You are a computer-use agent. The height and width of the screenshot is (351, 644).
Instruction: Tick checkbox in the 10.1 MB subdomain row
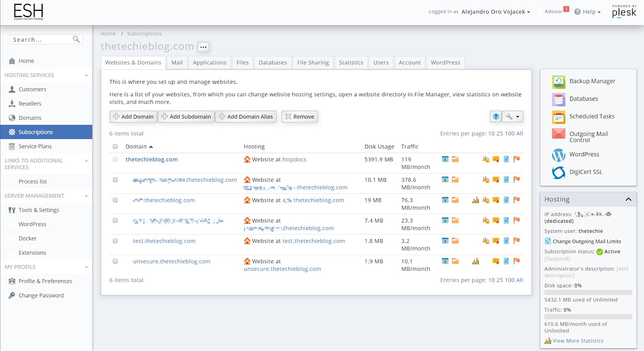(x=115, y=180)
